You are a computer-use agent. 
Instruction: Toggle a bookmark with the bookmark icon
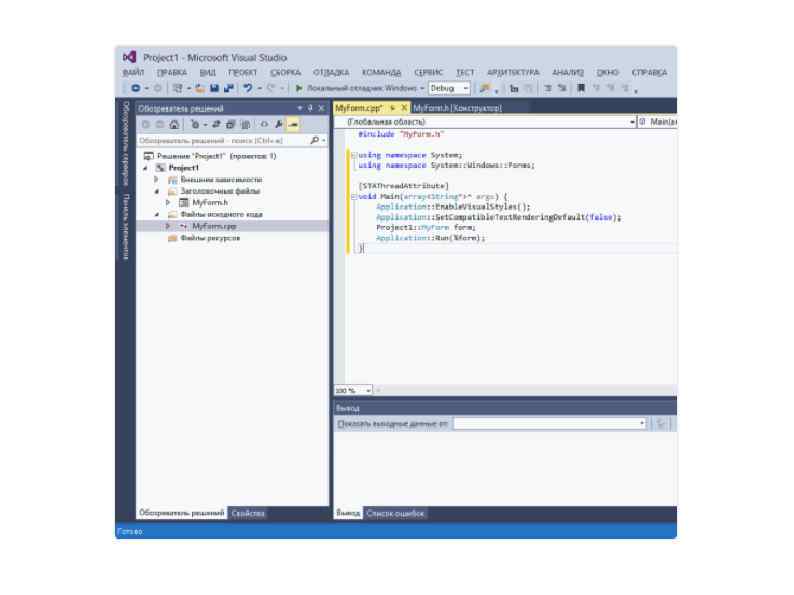click(581, 88)
